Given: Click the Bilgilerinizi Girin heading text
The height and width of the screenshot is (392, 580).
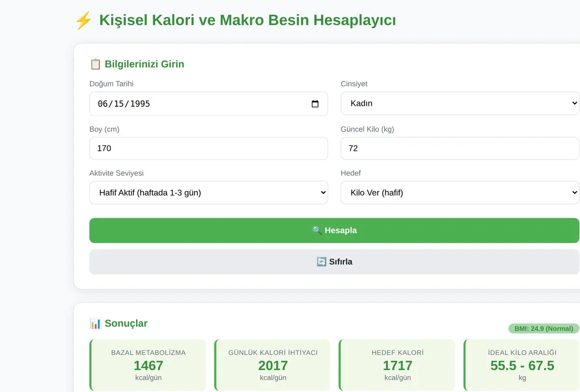Looking at the screenshot, I should pos(145,64).
